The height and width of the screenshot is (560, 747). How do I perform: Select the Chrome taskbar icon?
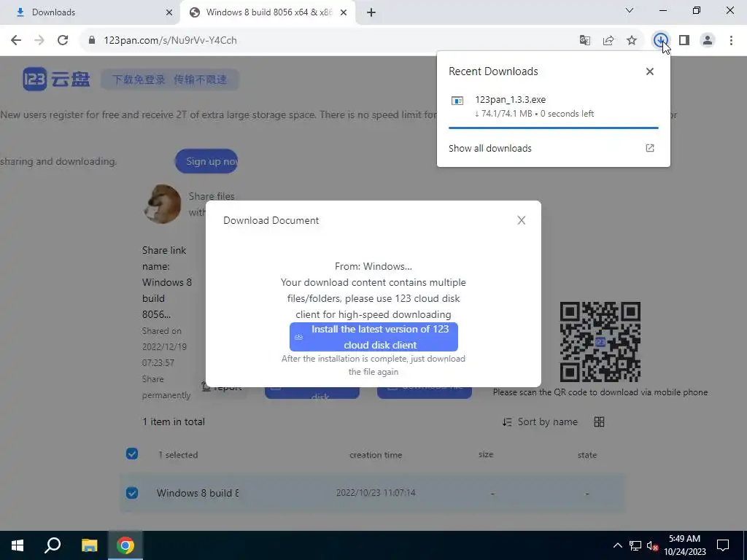click(x=125, y=545)
